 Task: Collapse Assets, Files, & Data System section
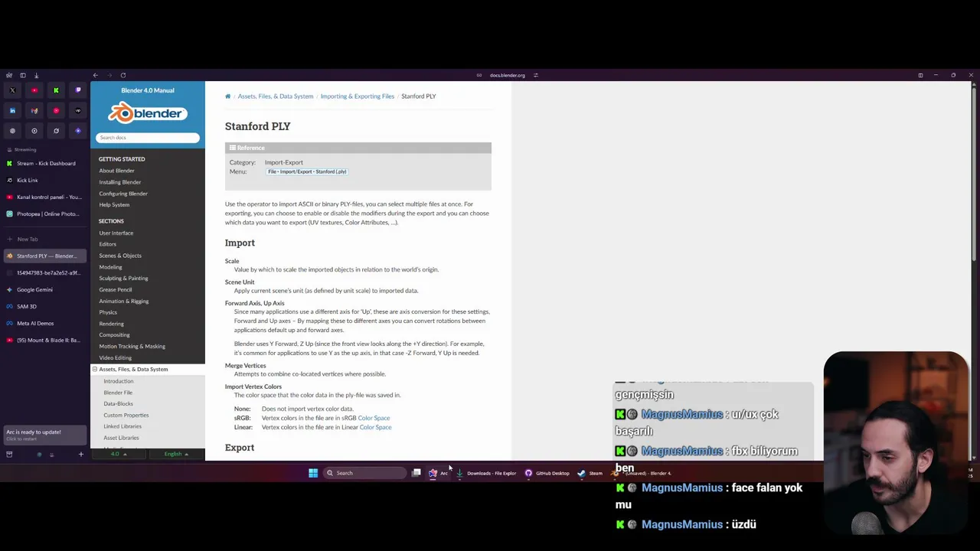[x=95, y=370]
